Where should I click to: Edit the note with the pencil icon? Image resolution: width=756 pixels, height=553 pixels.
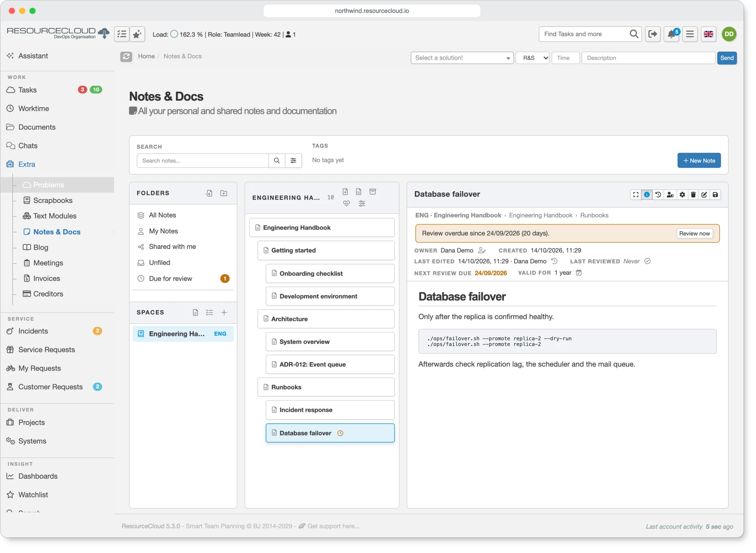(704, 195)
